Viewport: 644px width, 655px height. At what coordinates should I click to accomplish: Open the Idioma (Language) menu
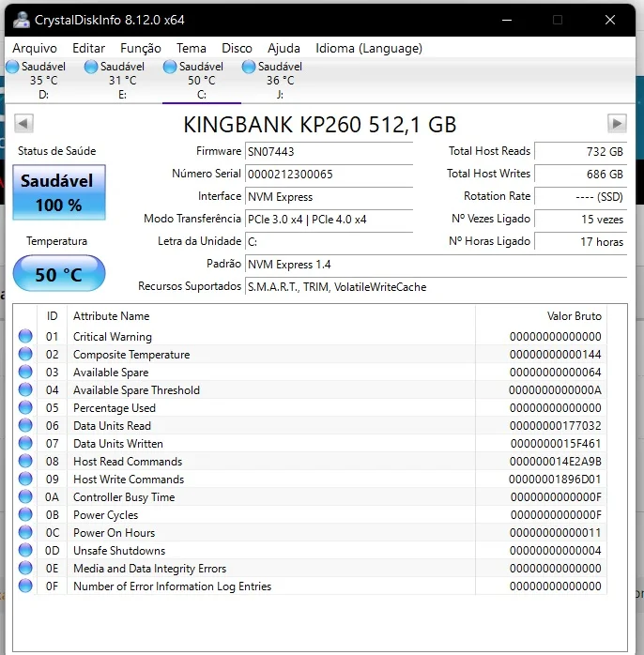pos(369,49)
